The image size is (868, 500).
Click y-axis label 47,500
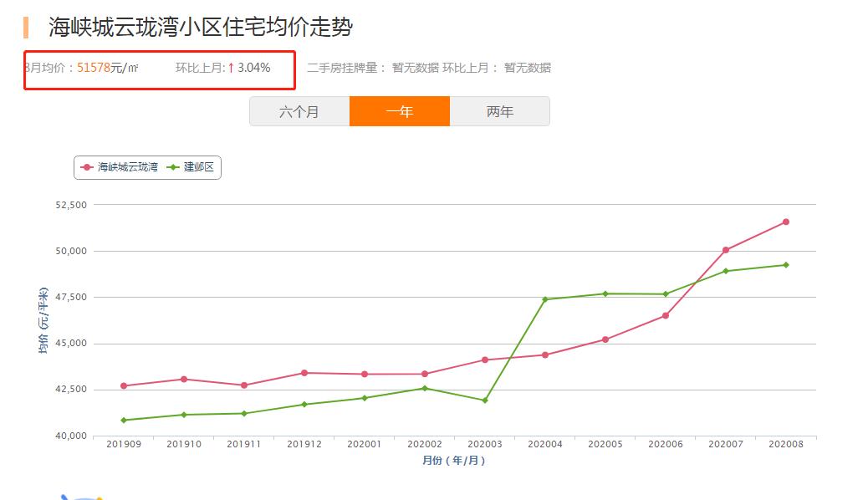pyautogui.click(x=71, y=298)
